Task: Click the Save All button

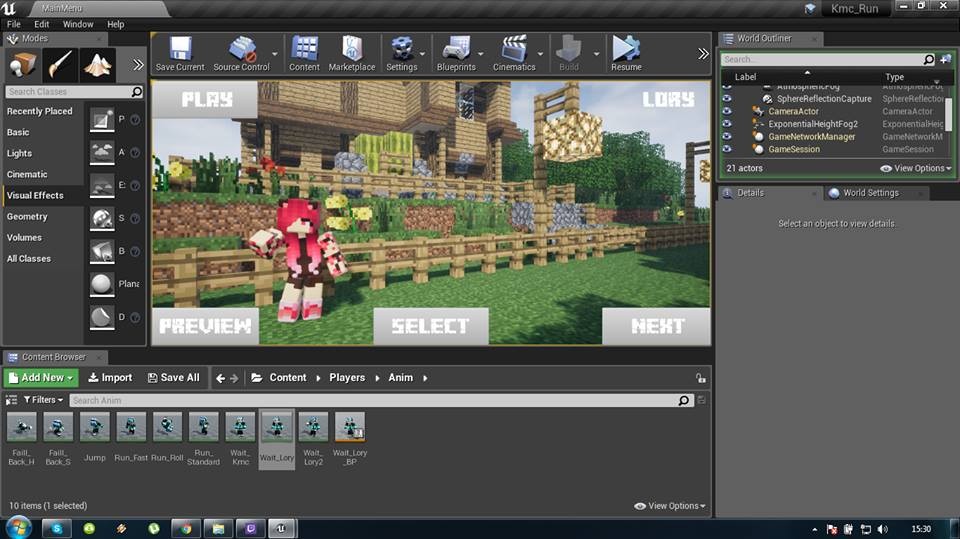Action: pyautogui.click(x=173, y=378)
